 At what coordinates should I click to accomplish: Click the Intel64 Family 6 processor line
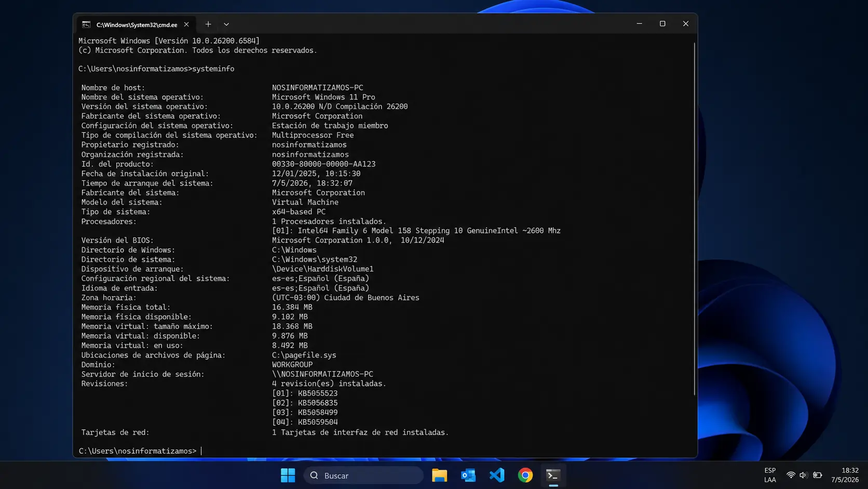(416, 231)
